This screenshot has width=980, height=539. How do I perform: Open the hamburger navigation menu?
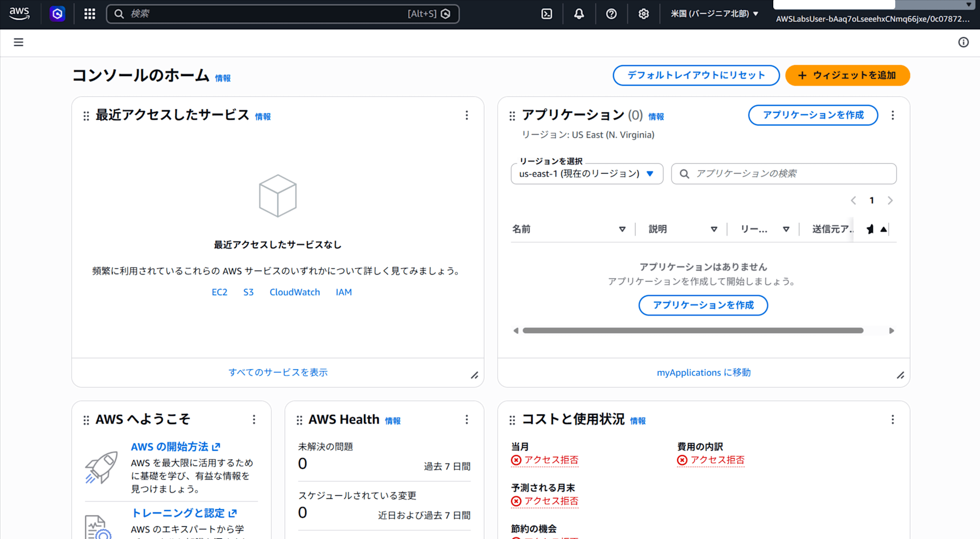pos(19,42)
